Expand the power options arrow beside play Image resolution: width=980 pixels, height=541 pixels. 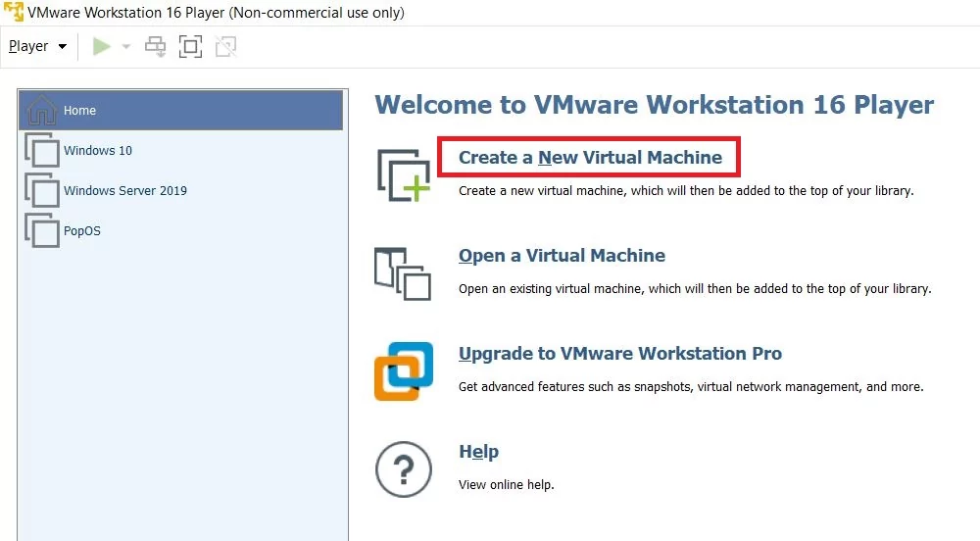[x=125, y=46]
